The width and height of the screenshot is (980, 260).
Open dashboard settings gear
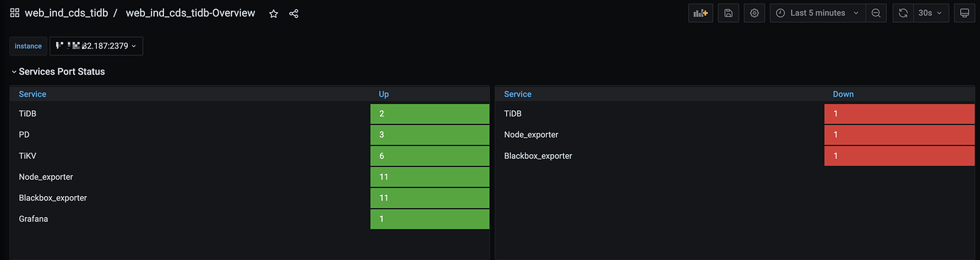pos(754,13)
